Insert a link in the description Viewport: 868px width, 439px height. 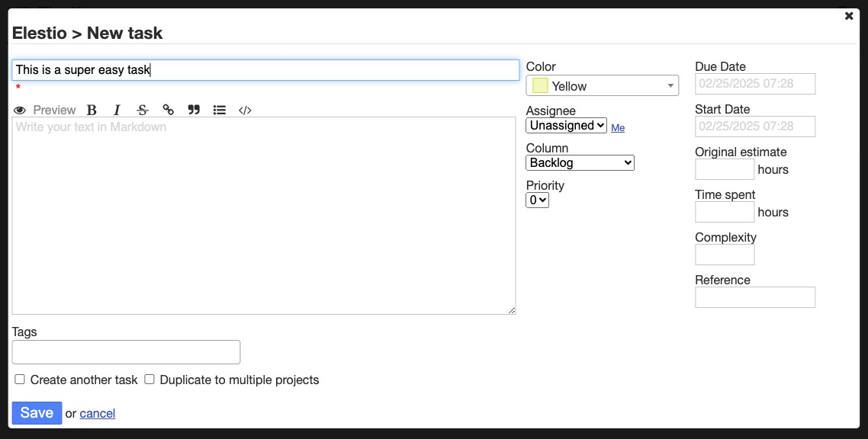168,110
